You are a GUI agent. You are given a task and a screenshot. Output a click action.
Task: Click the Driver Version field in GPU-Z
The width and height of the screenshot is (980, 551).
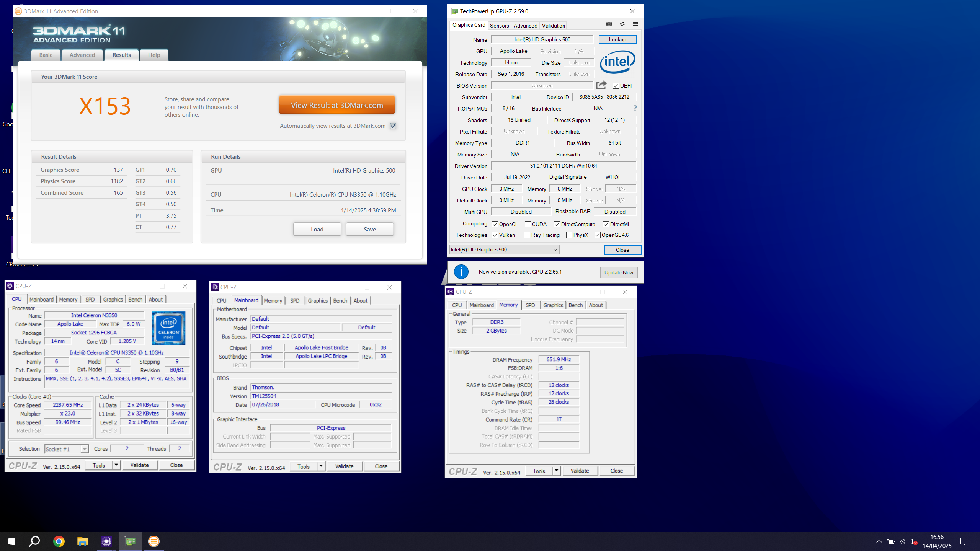563,166
